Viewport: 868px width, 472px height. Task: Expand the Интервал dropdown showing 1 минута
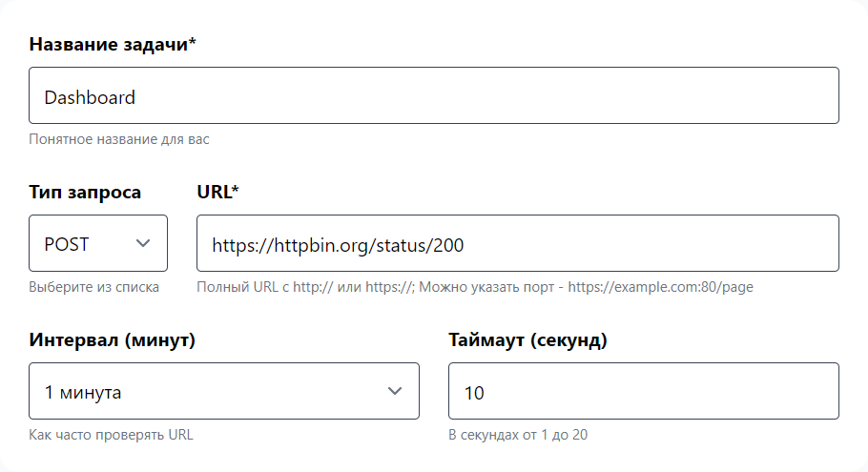223,391
